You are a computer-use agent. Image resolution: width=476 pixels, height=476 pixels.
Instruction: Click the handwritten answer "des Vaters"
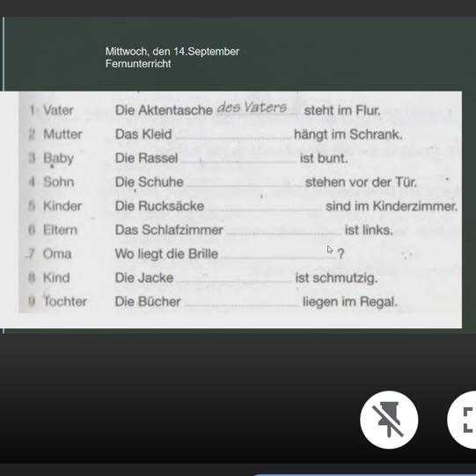[252, 107]
